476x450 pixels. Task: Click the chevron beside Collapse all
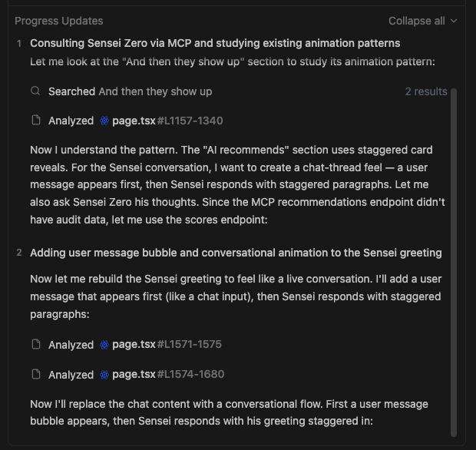(x=454, y=21)
